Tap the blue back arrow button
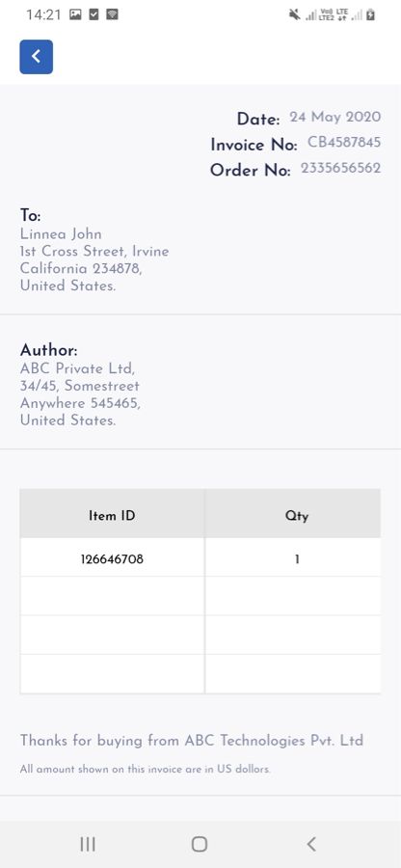This screenshot has width=401, height=868. click(x=37, y=57)
